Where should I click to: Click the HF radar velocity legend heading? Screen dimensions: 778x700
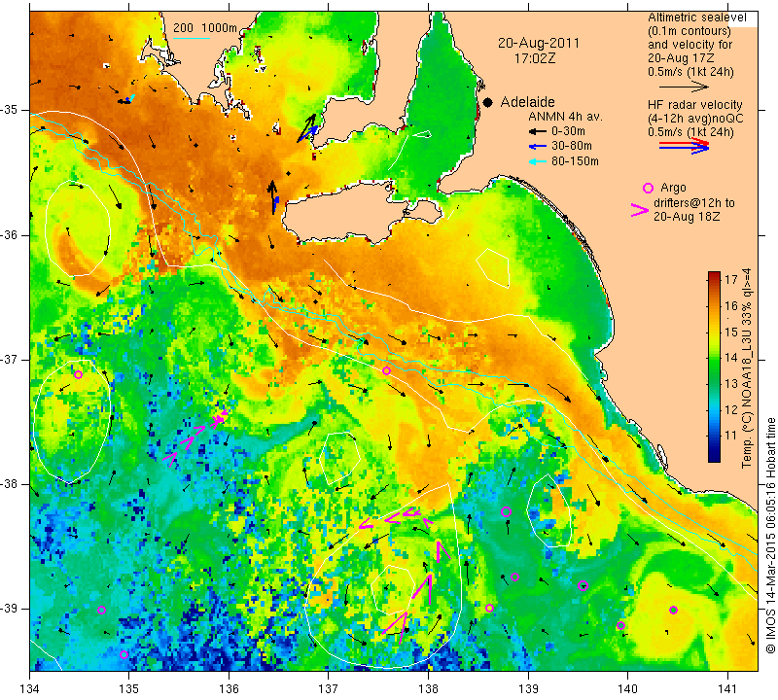pyautogui.click(x=694, y=105)
